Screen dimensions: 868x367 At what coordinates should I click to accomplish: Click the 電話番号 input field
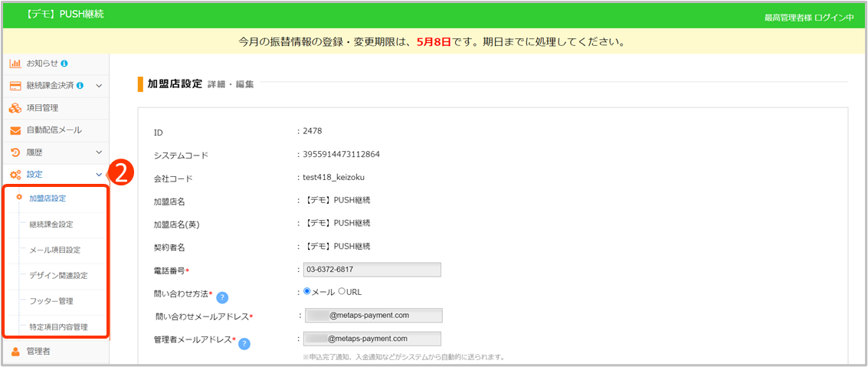(x=372, y=270)
